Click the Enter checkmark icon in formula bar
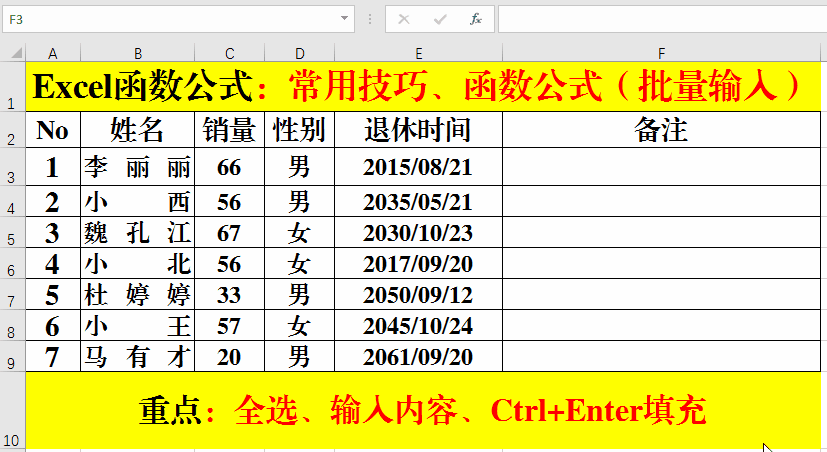This screenshot has height=452, width=827. click(x=440, y=20)
